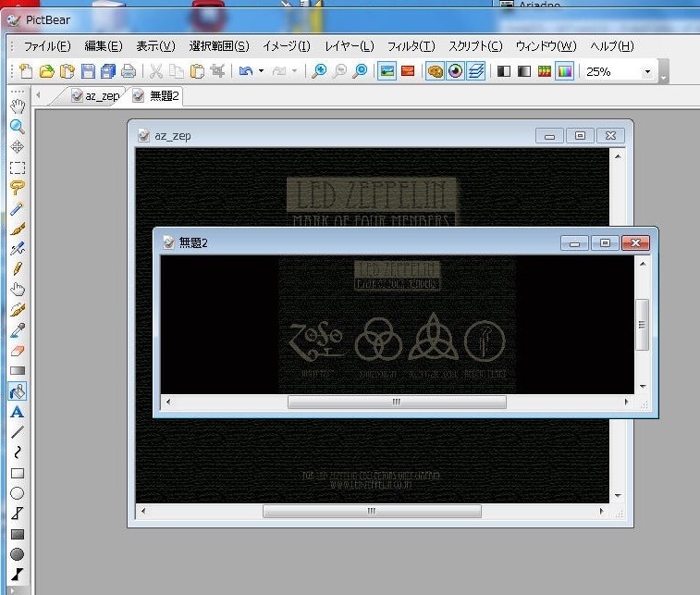Click horizontal scrollbar thumb in 無題2 window

click(397, 402)
